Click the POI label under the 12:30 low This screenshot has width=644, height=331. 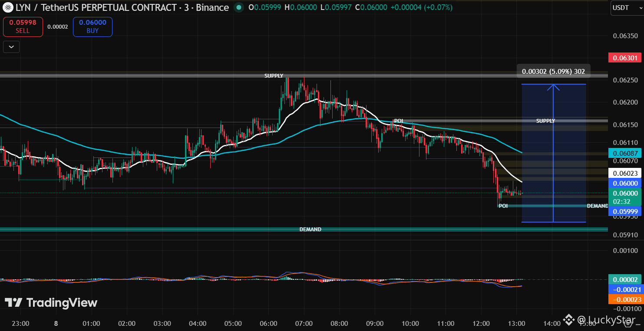tap(503, 206)
